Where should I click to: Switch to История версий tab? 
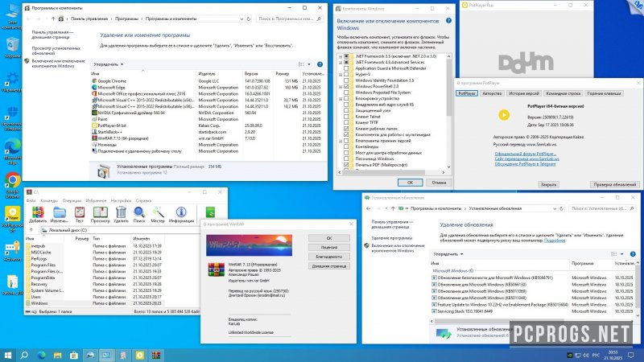(524, 93)
